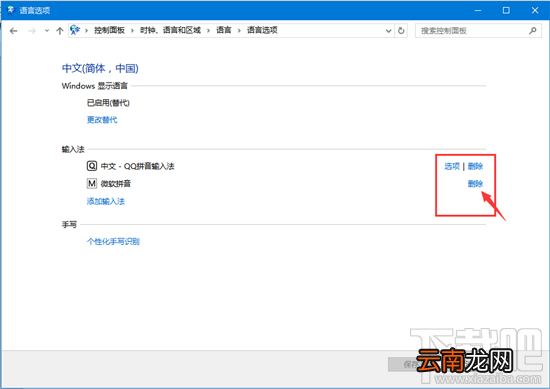Viewport: 550px width, 389px height.
Task: Click the 中文(简体，中国) heading
Action: pyautogui.click(x=100, y=68)
